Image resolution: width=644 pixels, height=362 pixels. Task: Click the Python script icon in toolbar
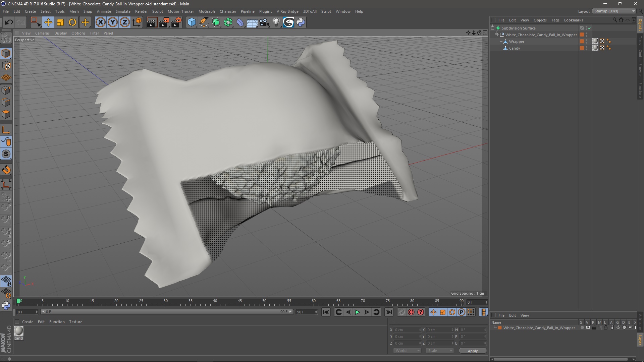[301, 22]
